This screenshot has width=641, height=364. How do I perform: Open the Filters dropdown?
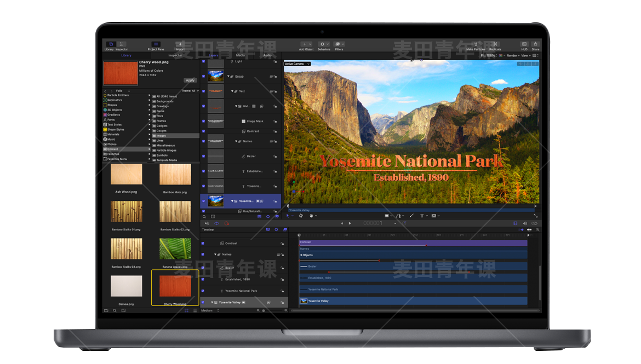[x=339, y=44]
